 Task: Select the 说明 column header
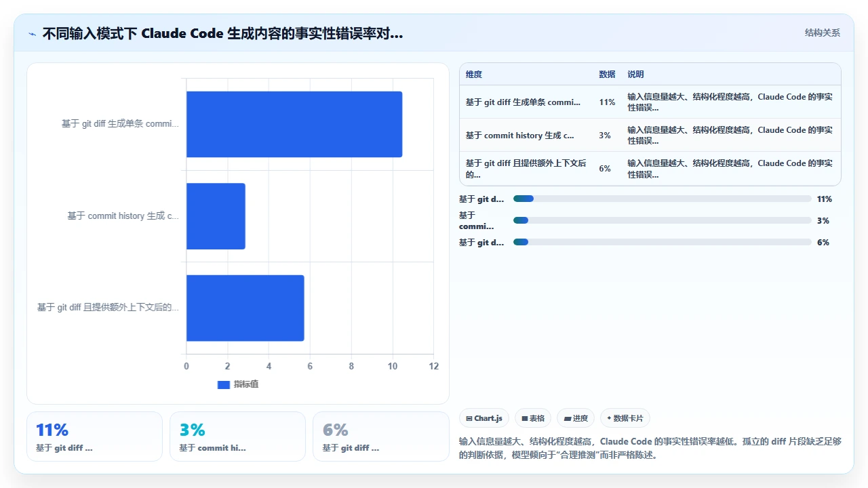635,75
